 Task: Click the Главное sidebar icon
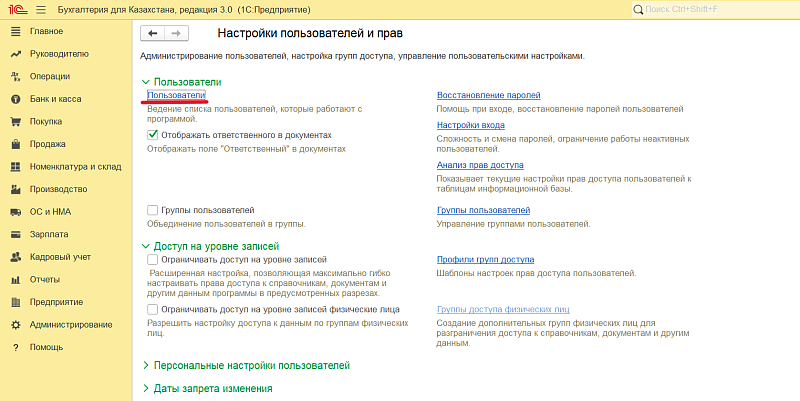(15, 31)
